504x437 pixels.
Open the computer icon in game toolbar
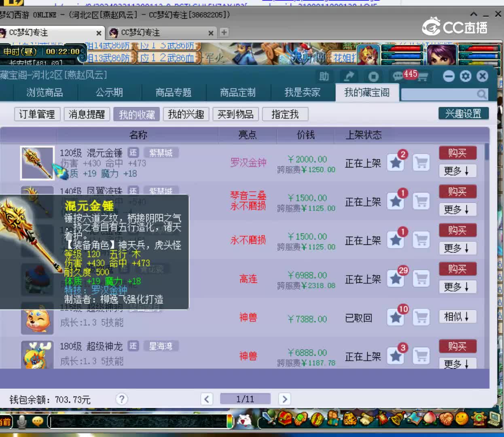(494, 418)
